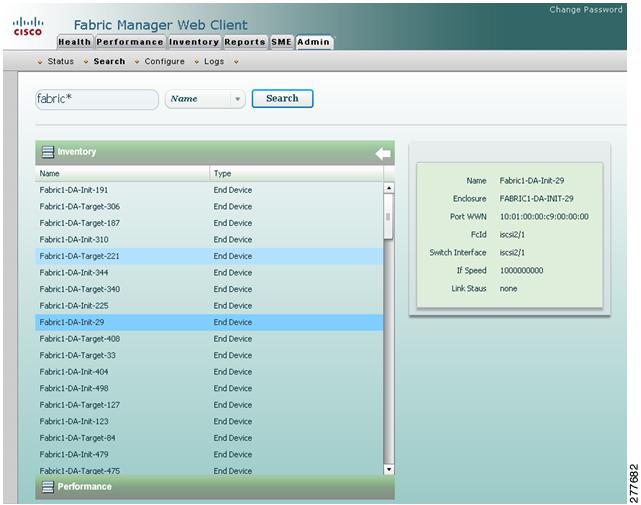Click the Change Password link
The image size is (641, 505).
pos(586,9)
